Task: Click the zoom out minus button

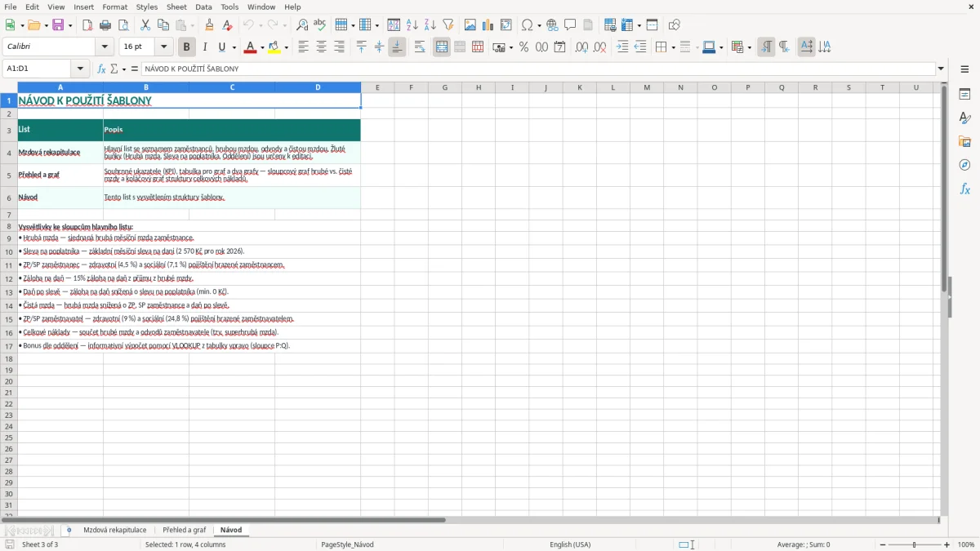Action: click(883, 544)
